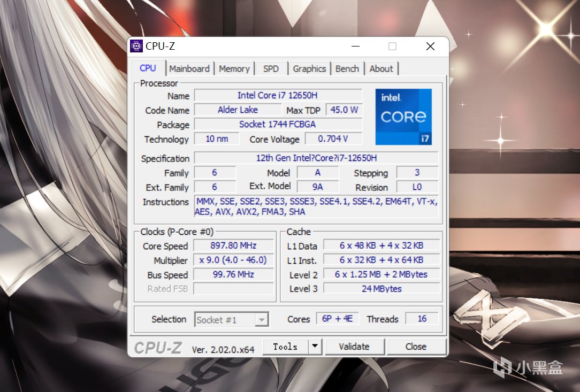The width and height of the screenshot is (580, 392).
Task: Show the About tab
Action: pyautogui.click(x=381, y=69)
